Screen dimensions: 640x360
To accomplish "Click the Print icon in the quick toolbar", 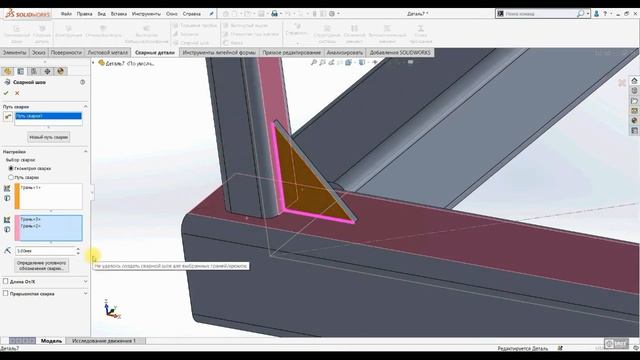I will point(275,13).
